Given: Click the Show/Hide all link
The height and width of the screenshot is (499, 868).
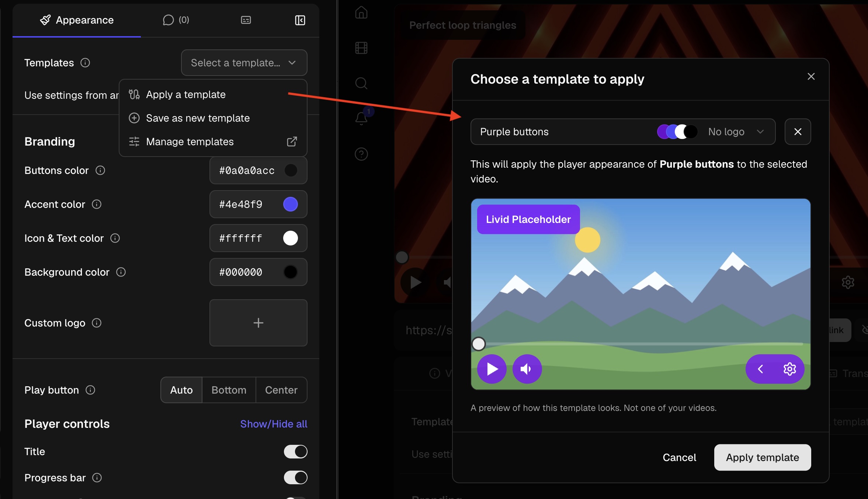Looking at the screenshot, I should (274, 424).
